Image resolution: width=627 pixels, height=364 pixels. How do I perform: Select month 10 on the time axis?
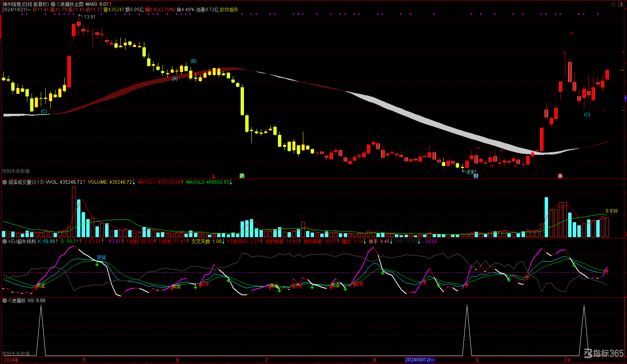point(567,360)
